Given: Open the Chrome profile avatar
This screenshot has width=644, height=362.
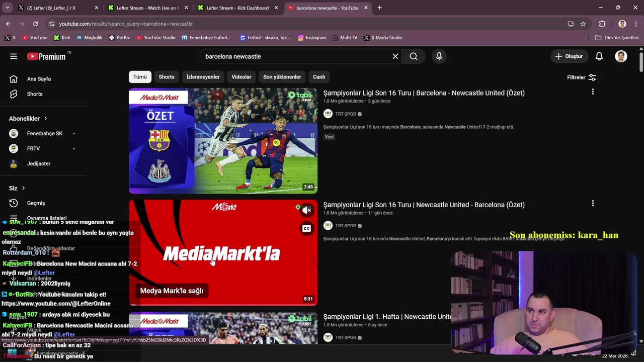Looking at the screenshot, I should [x=622, y=24].
